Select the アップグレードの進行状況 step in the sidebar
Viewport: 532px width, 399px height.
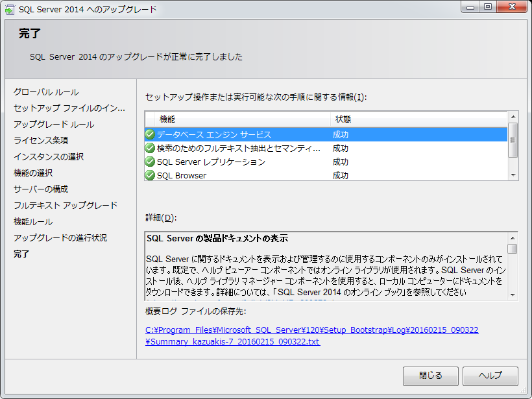coord(60,238)
